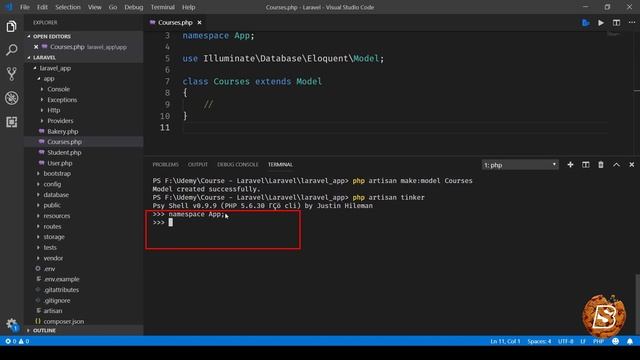This screenshot has width=640, height=360.
Task: Click the Run play icon in editor toolbar
Action: tap(601, 23)
